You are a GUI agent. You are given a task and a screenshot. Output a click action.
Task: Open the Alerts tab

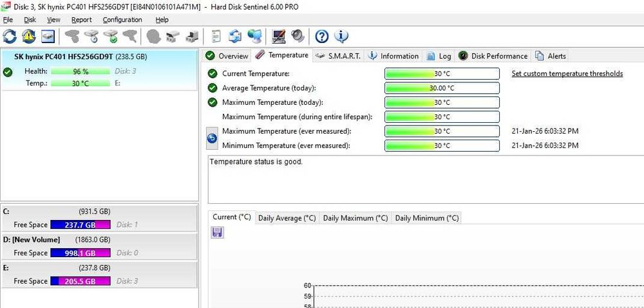551,56
